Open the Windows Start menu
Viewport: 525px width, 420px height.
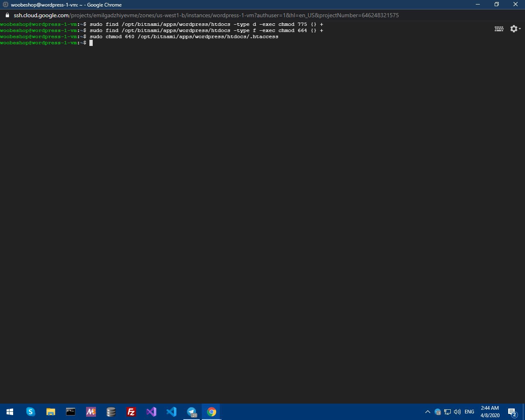point(10,412)
